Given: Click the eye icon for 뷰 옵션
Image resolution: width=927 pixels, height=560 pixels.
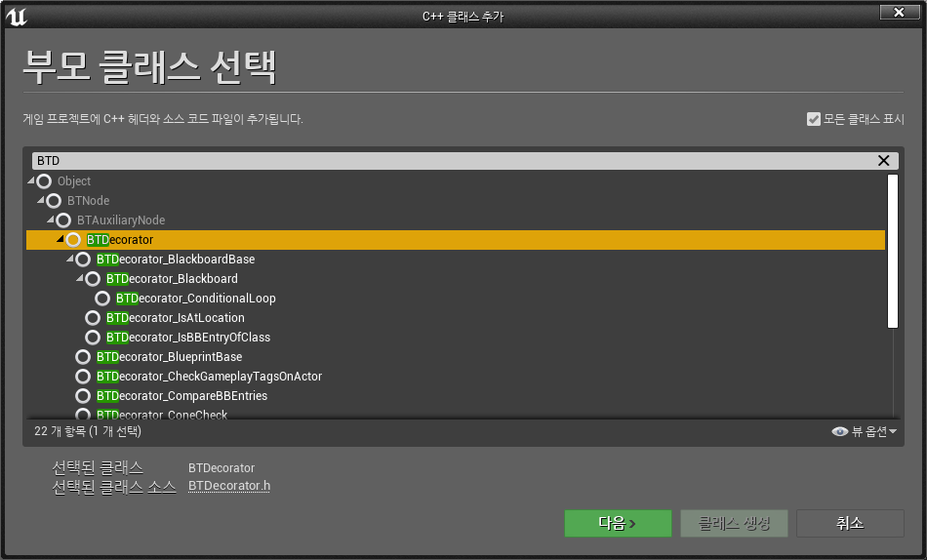Looking at the screenshot, I should coord(839,431).
